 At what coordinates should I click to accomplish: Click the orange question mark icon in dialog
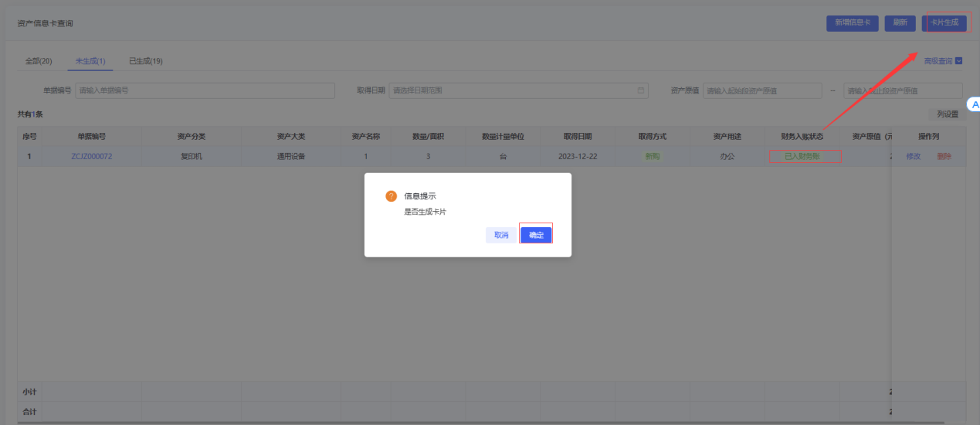click(x=391, y=196)
